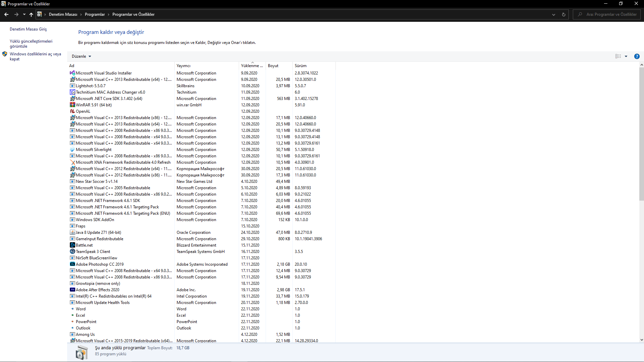Click publisher Oracle Corporation cell
Image resolution: width=644 pixels, height=362 pixels.
(x=193, y=232)
